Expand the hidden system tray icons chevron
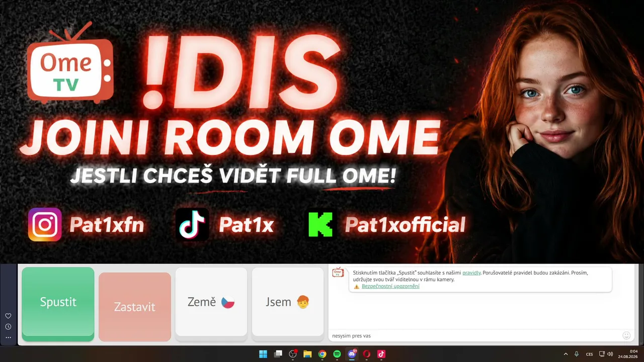Viewport: 644px width, 362px height. click(x=566, y=354)
